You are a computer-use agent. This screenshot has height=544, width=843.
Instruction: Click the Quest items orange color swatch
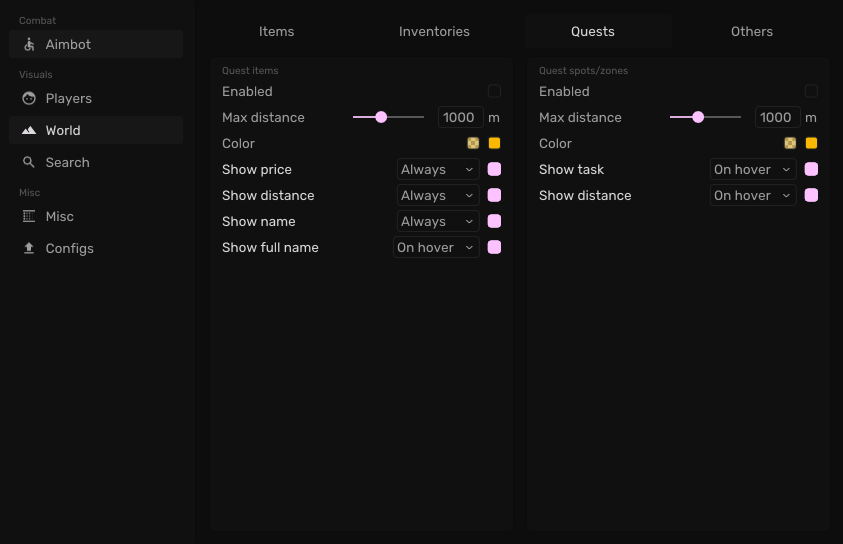(494, 144)
